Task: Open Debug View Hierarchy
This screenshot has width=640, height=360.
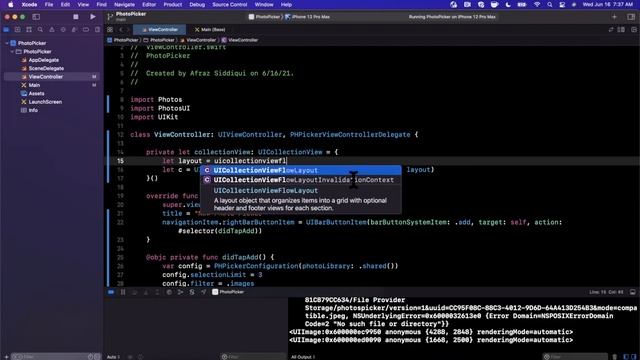Action: (x=169, y=292)
